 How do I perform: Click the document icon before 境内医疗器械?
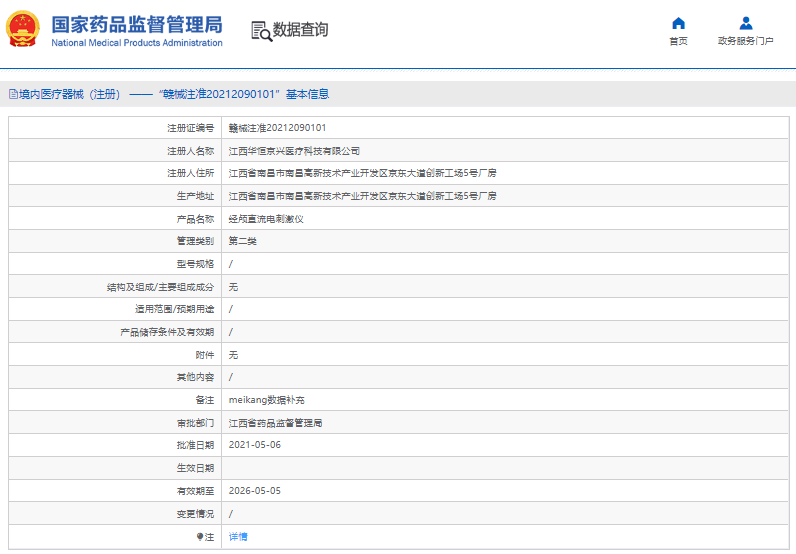pyautogui.click(x=13, y=94)
